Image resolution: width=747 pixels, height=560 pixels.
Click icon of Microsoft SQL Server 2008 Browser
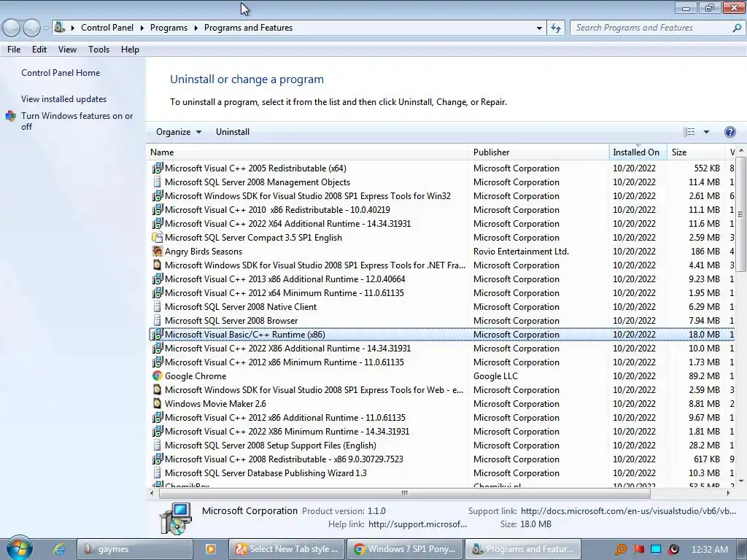(x=158, y=321)
